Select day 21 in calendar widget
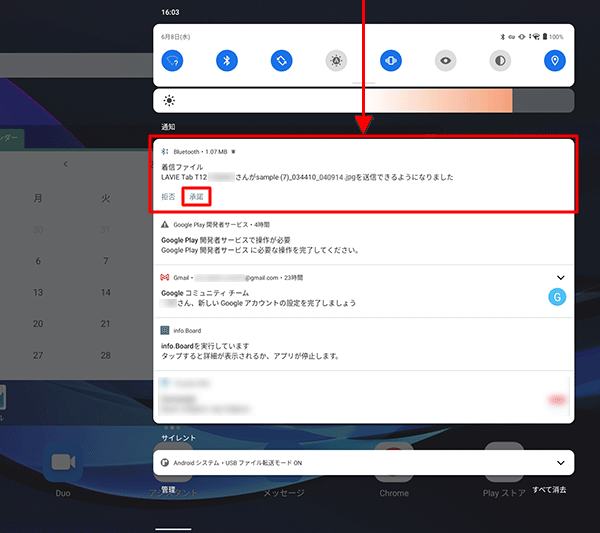The width and height of the screenshot is (600, 533). point(106,324)
